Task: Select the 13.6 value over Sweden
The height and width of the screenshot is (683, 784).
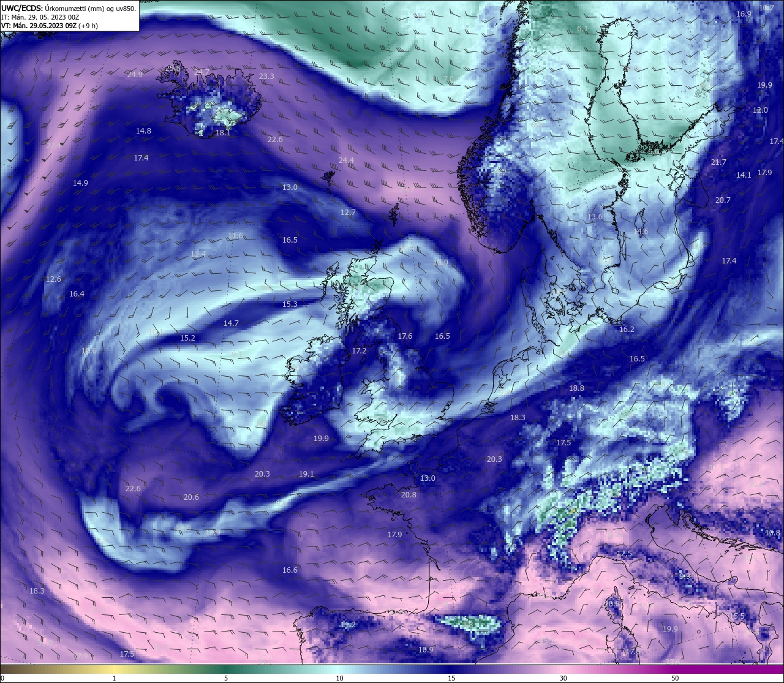Action: pos(595,217)
